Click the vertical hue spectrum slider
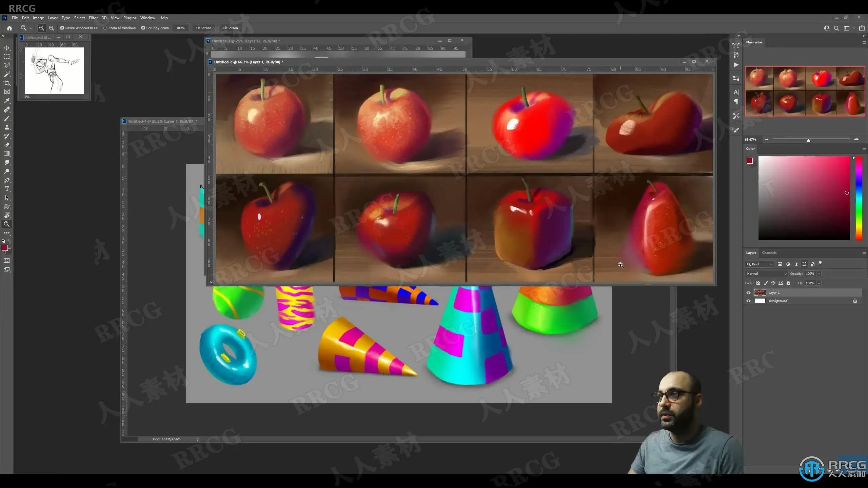This screenshot has height=488, width=868. 859,198
